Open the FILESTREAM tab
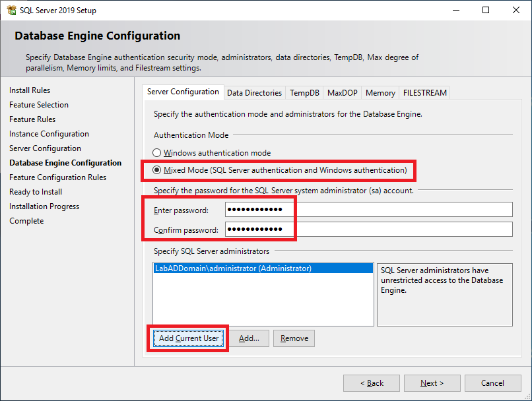 [x=424, y=93]
